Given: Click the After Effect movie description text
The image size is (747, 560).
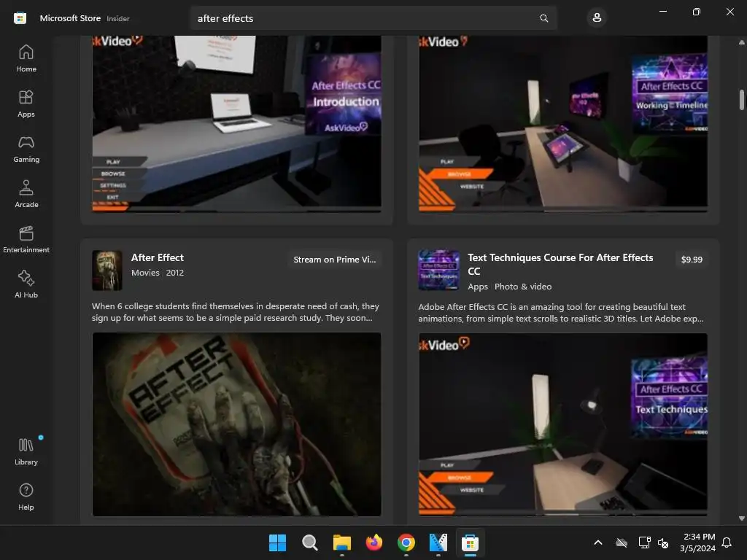Looking at the screenshot, I should coord(236,312).
